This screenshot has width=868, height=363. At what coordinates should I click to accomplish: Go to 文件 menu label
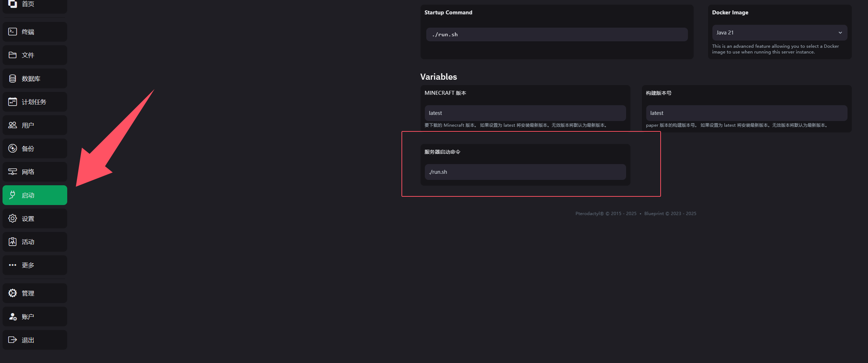coord(28,55)
